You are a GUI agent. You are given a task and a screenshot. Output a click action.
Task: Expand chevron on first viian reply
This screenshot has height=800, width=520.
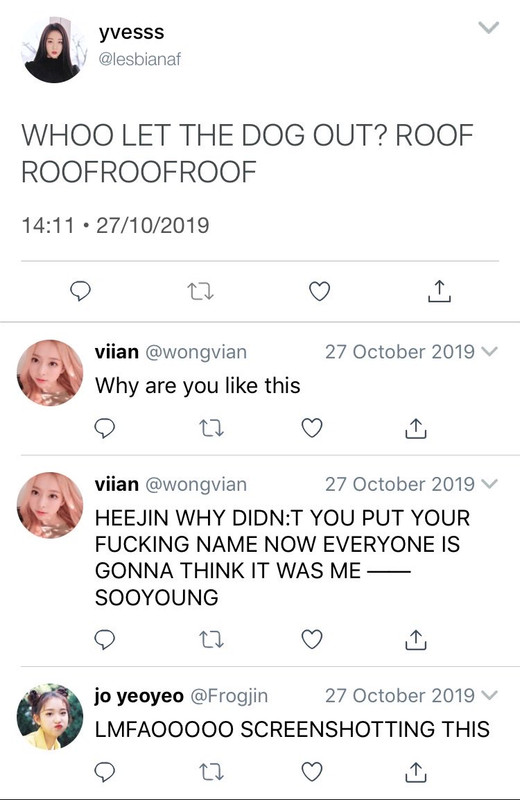click(x=489, y=352)
